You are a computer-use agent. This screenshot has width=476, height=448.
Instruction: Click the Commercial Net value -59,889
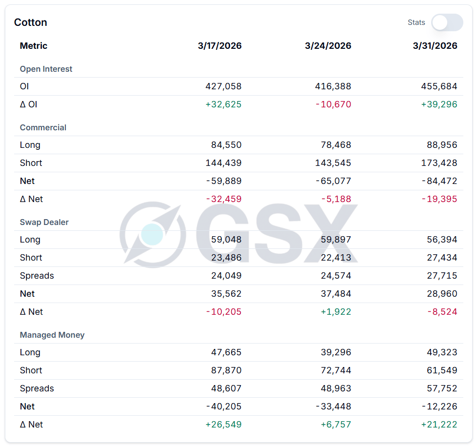223,181
